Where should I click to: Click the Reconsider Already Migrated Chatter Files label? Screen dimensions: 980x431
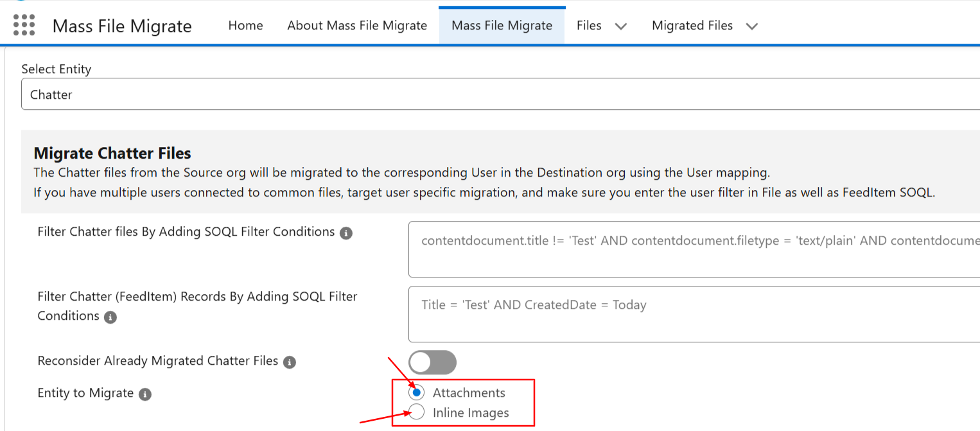tap(158, 361)
